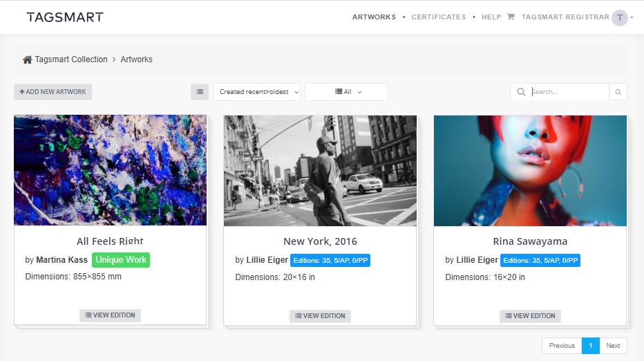Image resolution: width=644 pixels, height=361 pixels.
Task: Click artist name Martina Kass
Action: tap(62, 260)
